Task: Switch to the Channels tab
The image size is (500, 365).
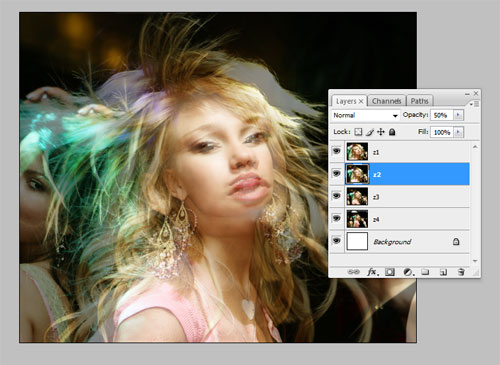Action: [386, 101]
